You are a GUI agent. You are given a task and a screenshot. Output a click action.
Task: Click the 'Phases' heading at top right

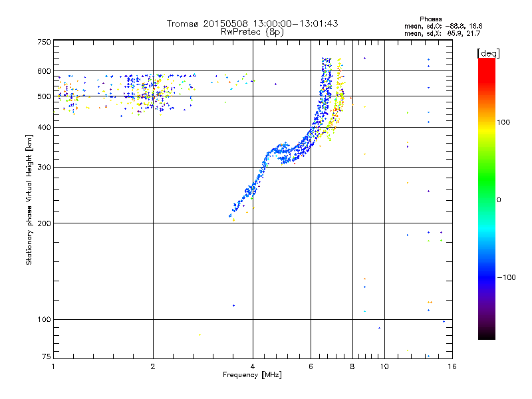click(x=430, y=19)
